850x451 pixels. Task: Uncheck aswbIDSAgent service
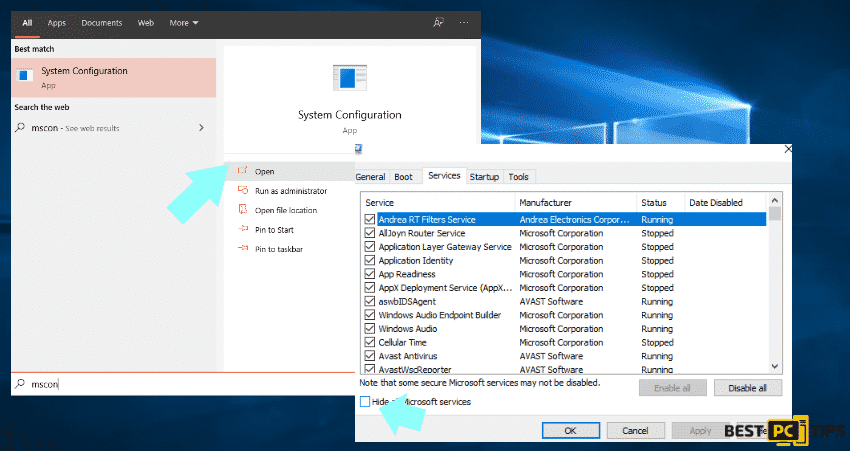(x=370, y=301)
